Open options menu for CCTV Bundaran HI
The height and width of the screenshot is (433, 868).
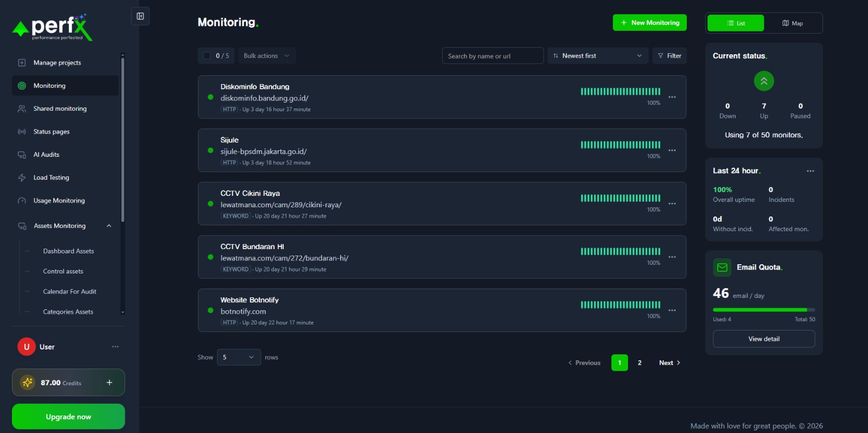[672, 257]
